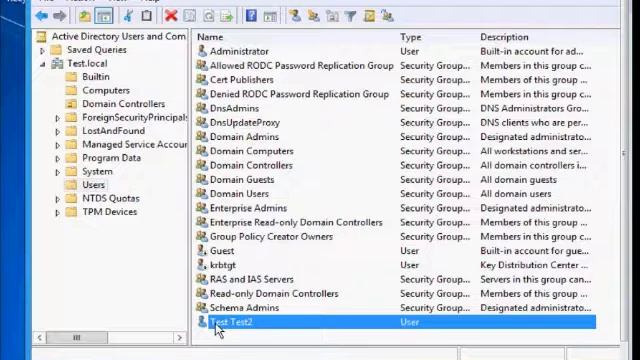Go up one level with folder icon
Screen dimensions: 640x360
pyautogui.click(x=84, y=16)
